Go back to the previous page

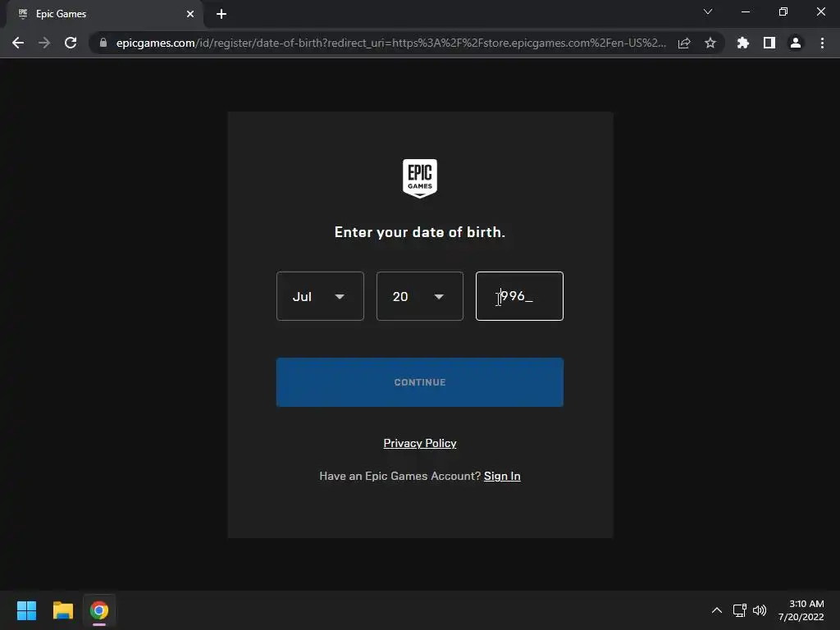18,43
